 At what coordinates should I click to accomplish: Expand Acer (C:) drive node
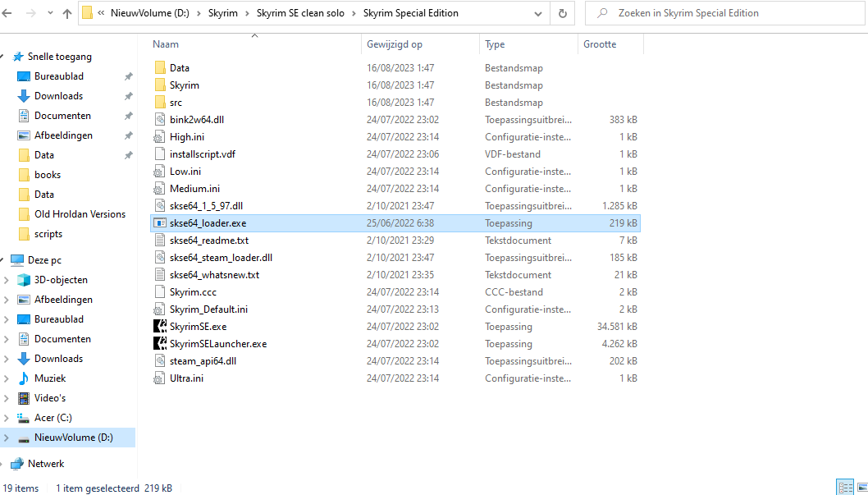click(x=7, y=418)
